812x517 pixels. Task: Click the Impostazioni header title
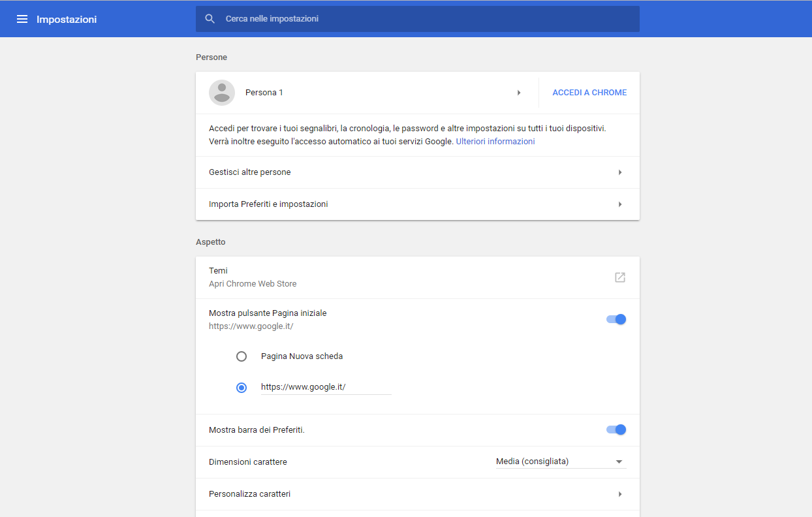67,20
